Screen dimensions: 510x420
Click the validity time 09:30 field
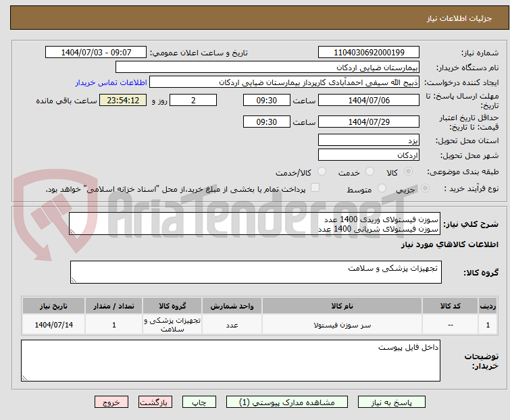click(x=267, y=122)
